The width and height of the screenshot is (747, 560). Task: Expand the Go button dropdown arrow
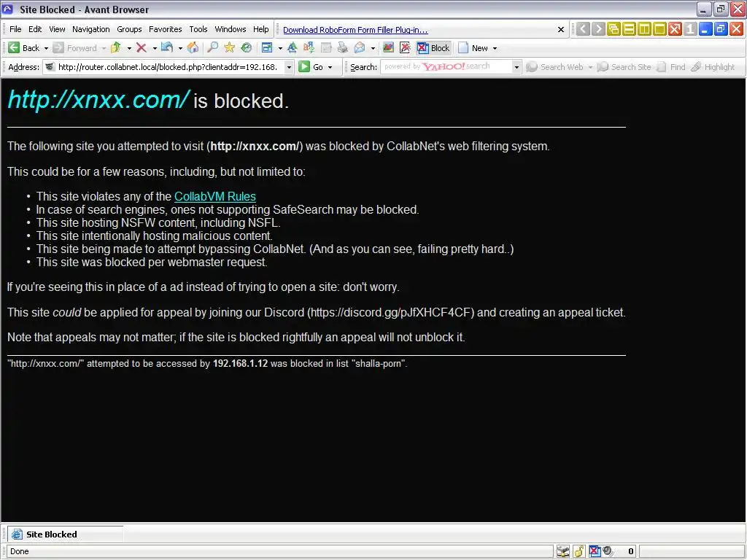(x=330, y=68)
